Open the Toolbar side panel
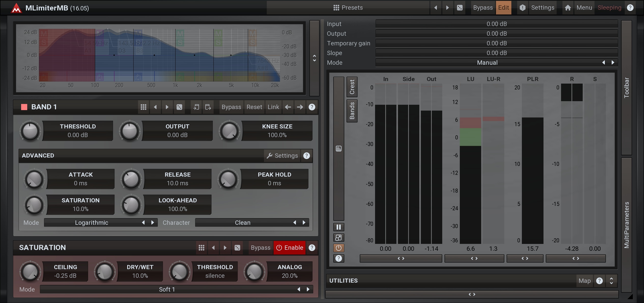This screenshot has height=303, width=644. (626, 88)
